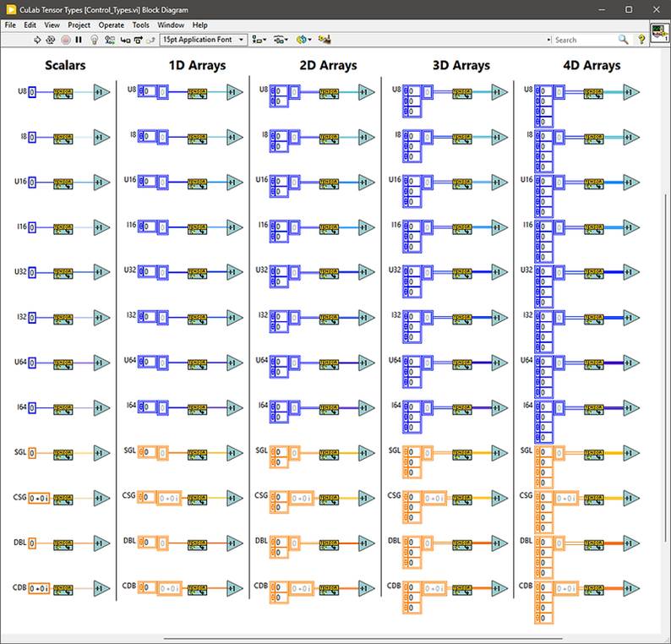This screenshot has height=644, width=671.
Task: Select the U64 label in 3D Arrays column
Action: coord(395,360)
